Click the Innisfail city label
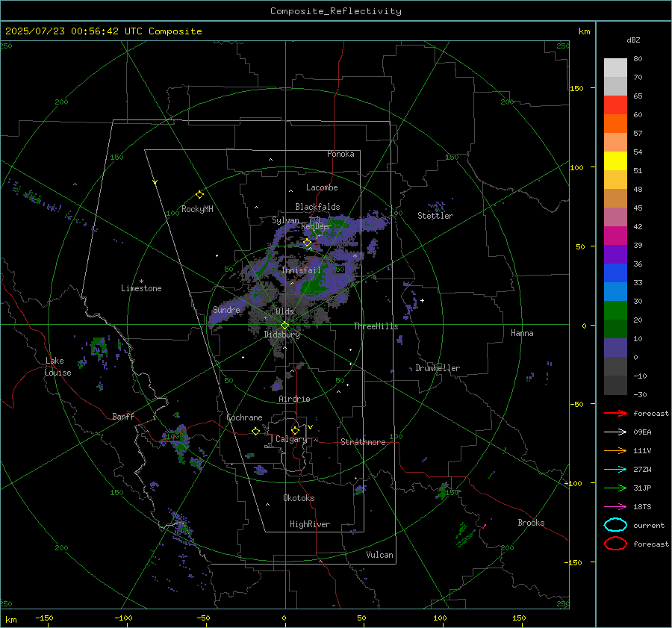Image resolution: width=672 pixels, height=628 pixels. [x=301, y=270]
